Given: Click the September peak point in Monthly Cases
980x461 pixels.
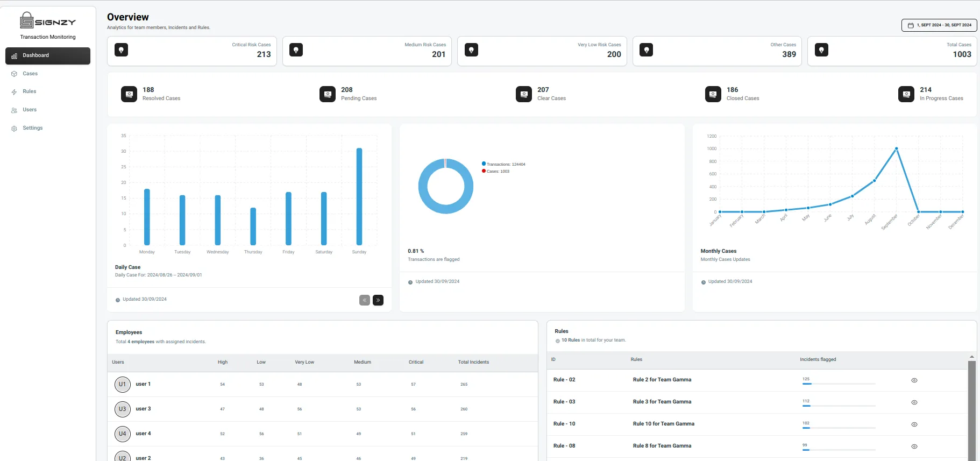Looking at the screenshot, I should (x=896, y=148).
